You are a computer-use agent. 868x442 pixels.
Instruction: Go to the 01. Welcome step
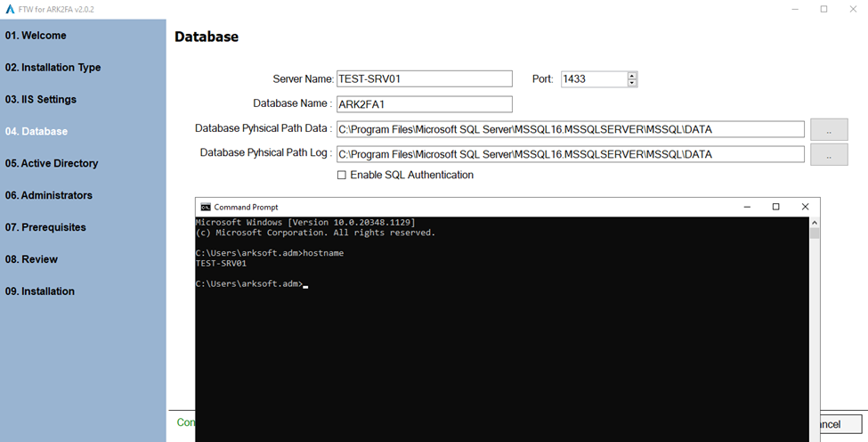pos(36,36)
